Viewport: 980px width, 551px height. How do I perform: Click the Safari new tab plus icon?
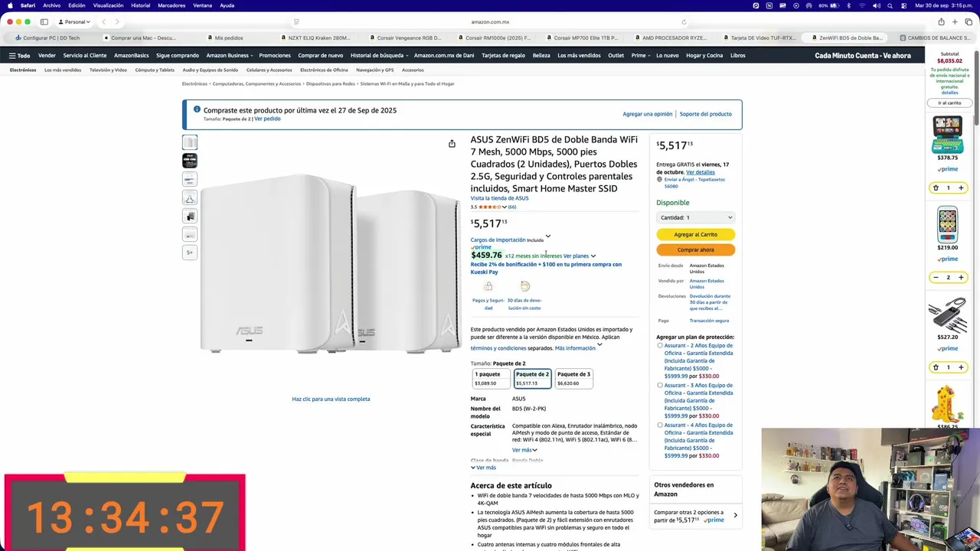point(955,21)
